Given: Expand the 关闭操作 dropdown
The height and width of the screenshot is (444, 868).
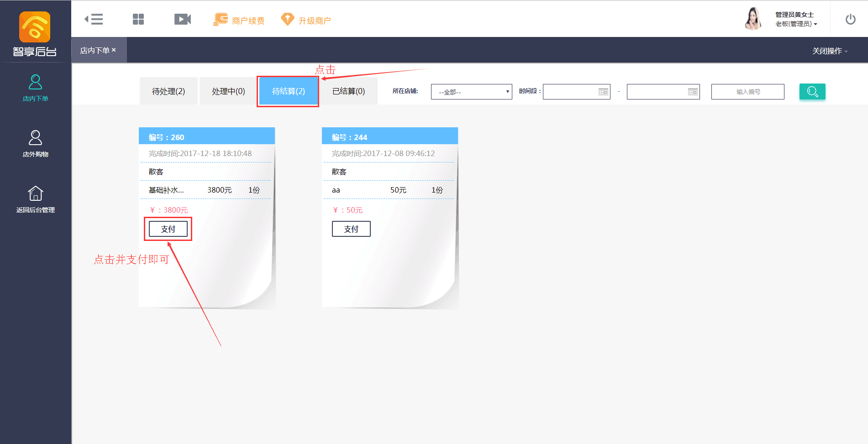Looking at the screenshot, I should click(830, 51).
